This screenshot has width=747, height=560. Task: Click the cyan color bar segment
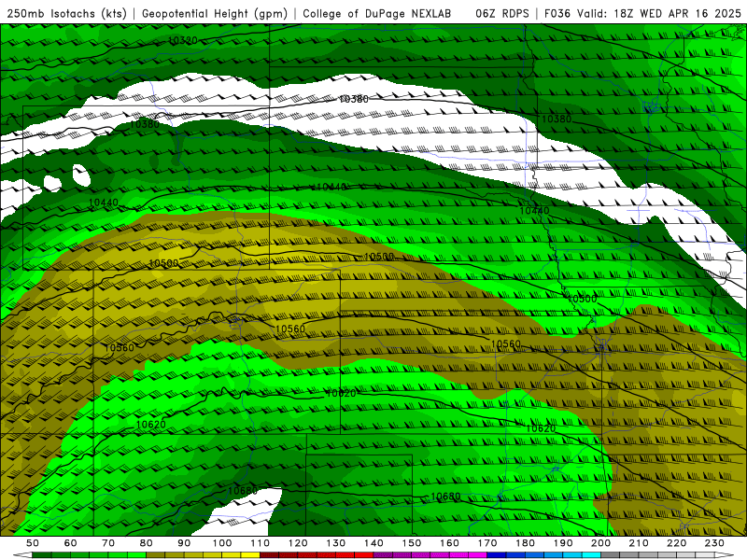point(592,555)
